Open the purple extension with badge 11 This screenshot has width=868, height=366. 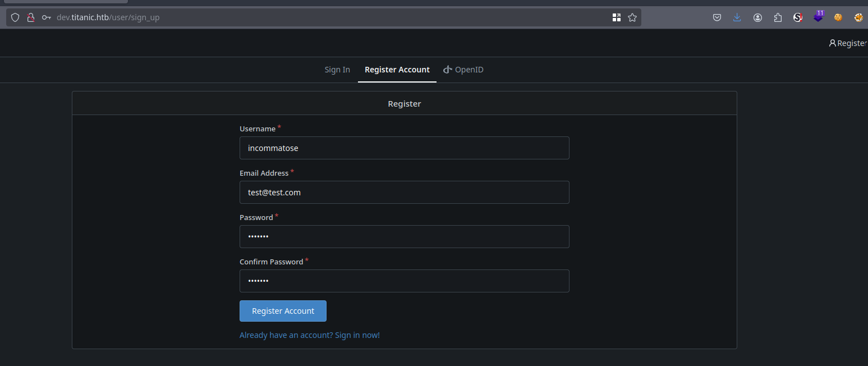(818, 17)
